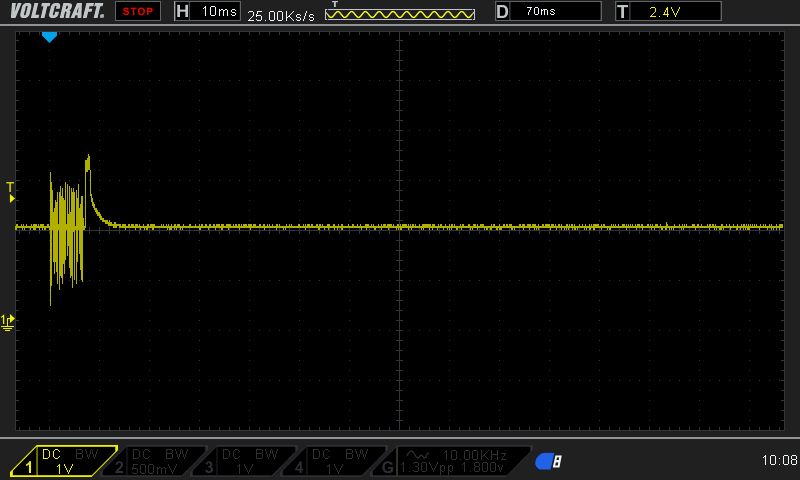This screenshot has height=480, width=800.
Task: Click the waveform memory overview bar
Action: 400,14
